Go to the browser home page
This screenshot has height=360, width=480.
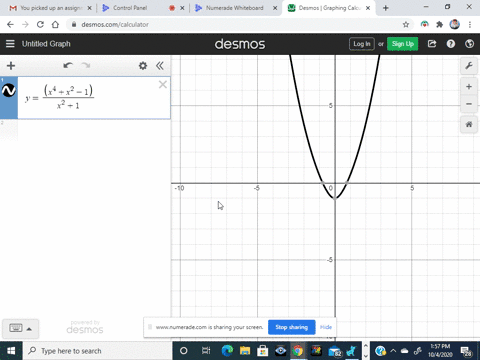(x=55, y=24)
